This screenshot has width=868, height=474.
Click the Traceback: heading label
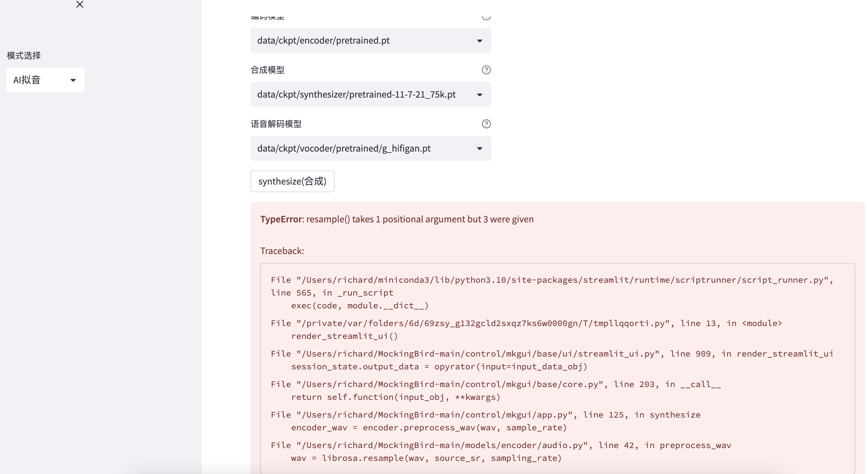282,250
